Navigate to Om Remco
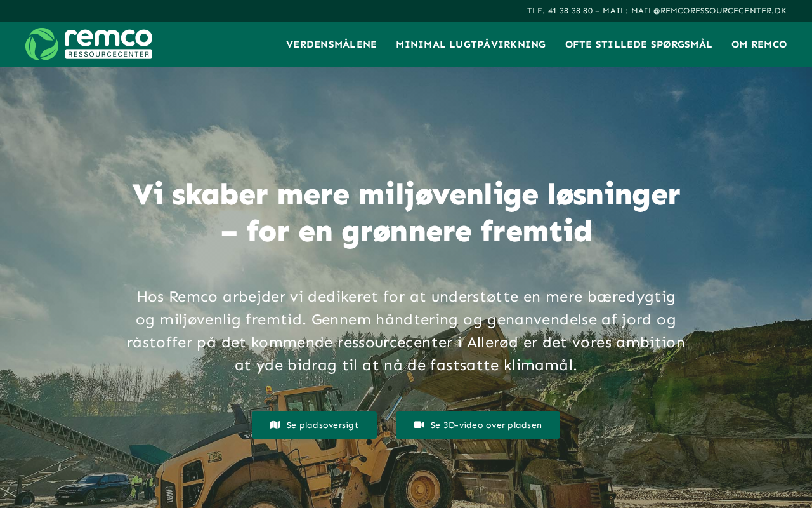Viewport: 812px width, 508px height. 759,44
